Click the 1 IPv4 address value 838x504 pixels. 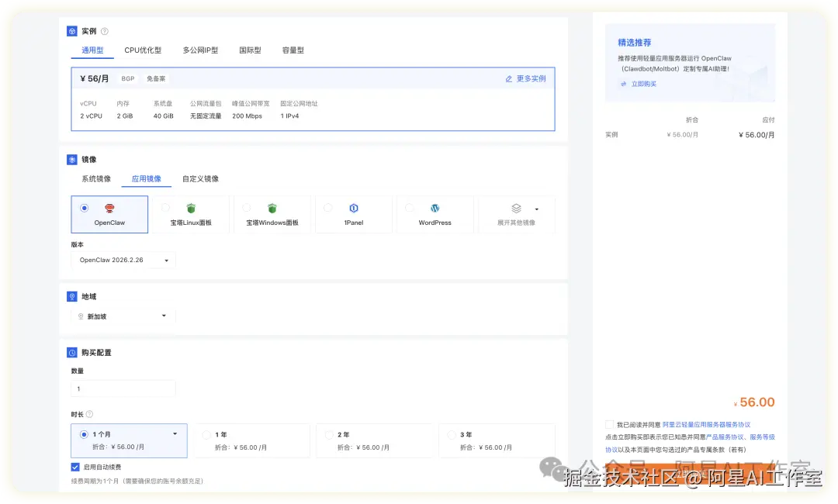pyautogui.click(x=289, y=116)
